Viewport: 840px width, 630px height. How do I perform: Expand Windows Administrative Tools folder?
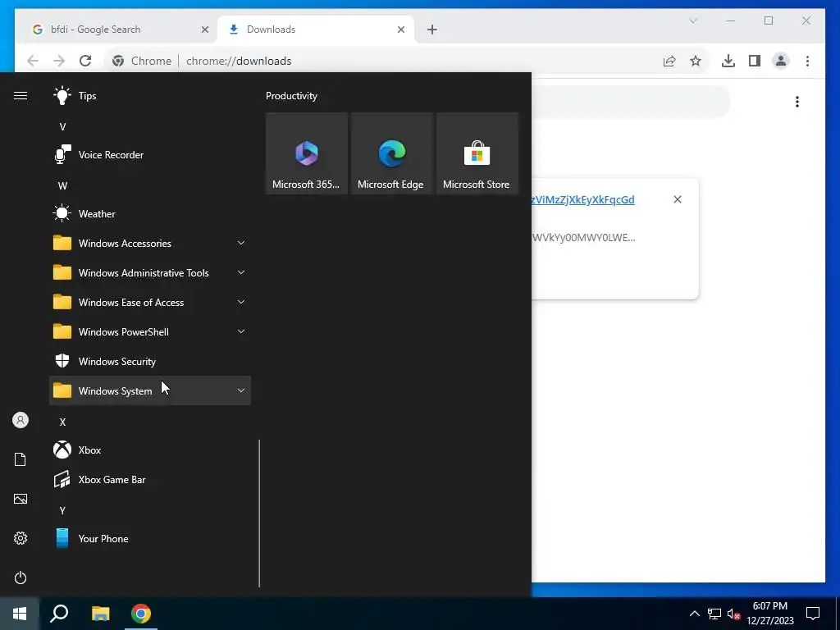point(150,272)
